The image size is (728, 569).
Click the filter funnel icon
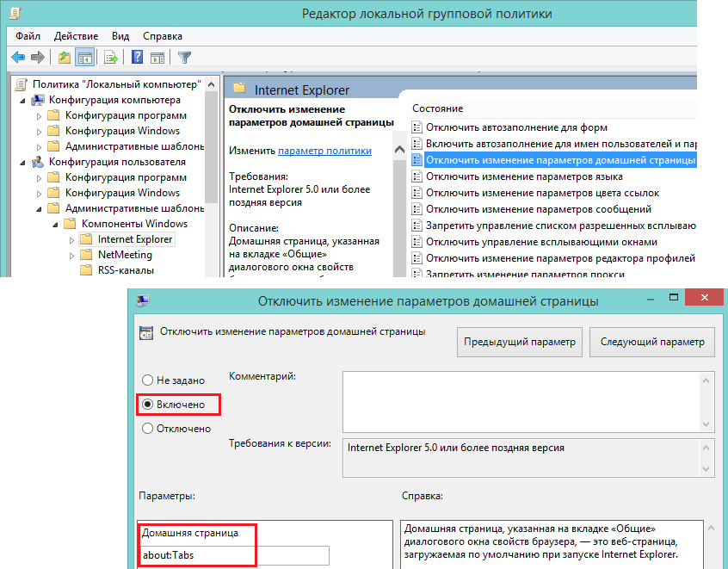pos(184,58)
